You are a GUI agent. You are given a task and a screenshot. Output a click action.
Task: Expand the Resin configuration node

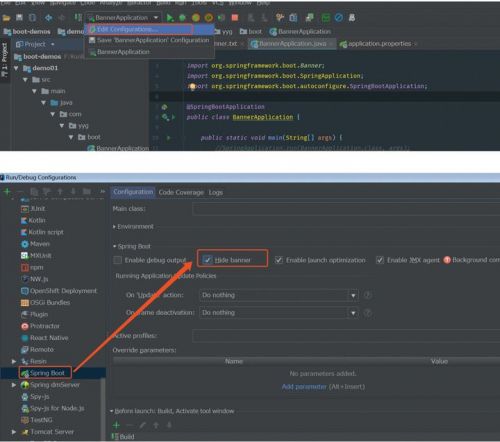[14, 361]
